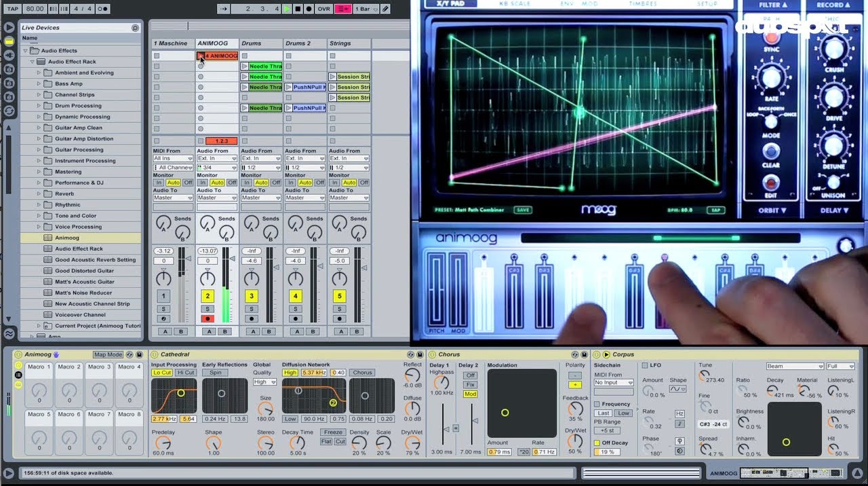868x486 pixels.
Task: Toggle track activator 3 for Drums
Action: 252,296
